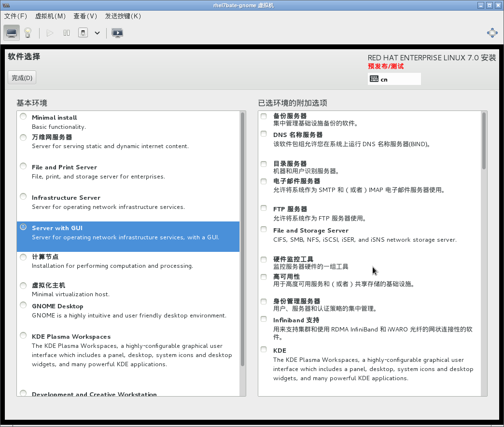
Task: Click the 已选环境的附加选项 heading
Action: (293, 103)
